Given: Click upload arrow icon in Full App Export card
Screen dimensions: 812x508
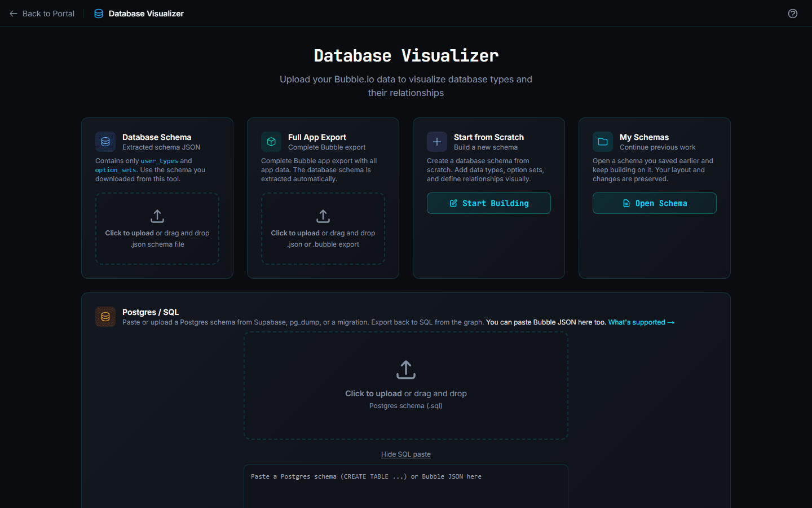Looking at the screenshot, I should pyautogui.click(x=323, y=216).
